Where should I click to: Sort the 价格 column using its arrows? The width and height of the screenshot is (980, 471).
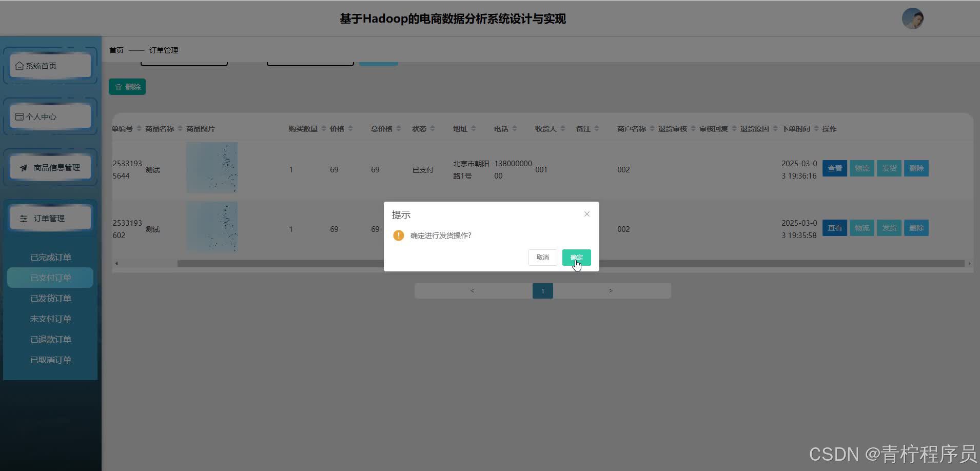(x=351, y=128)
